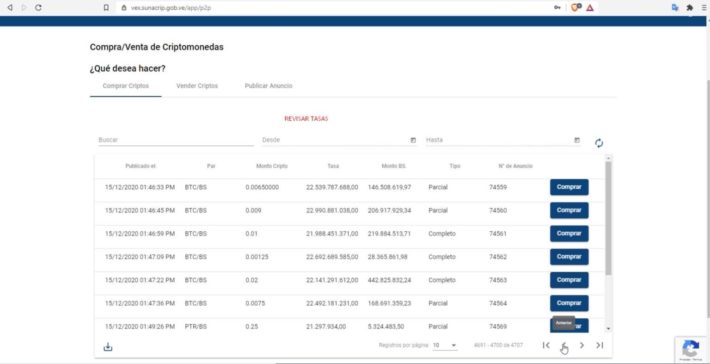Image resolution: width=710 pixels, height=364 pixels.
Task: Click the Buscar search field
Action: click(x=176, y=140)
